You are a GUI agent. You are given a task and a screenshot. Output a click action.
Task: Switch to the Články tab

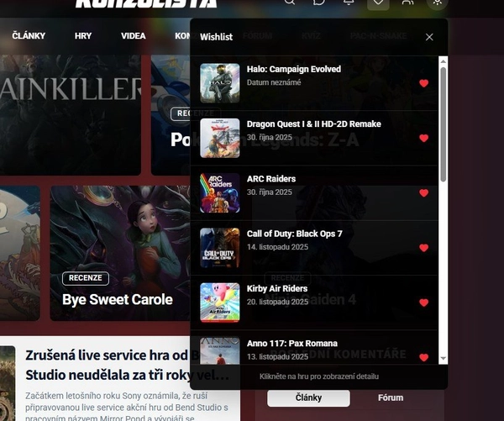click(x=308, y=397)
